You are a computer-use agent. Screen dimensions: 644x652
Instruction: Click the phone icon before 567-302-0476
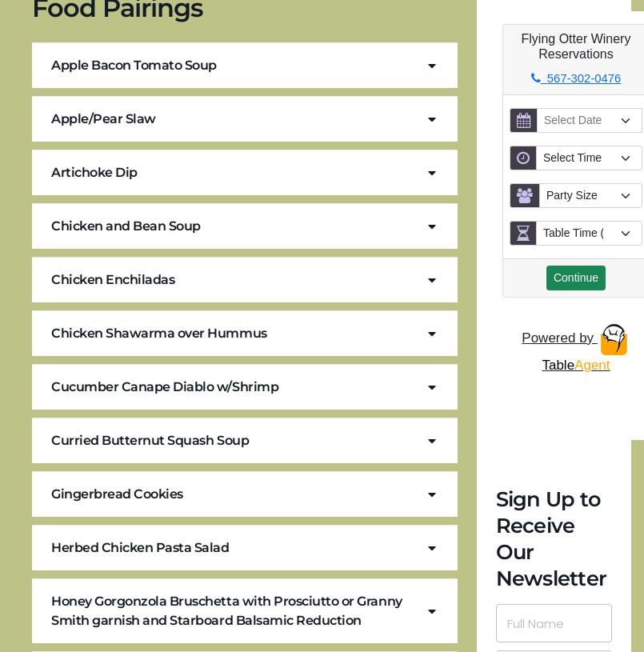(x=536, y=78)
